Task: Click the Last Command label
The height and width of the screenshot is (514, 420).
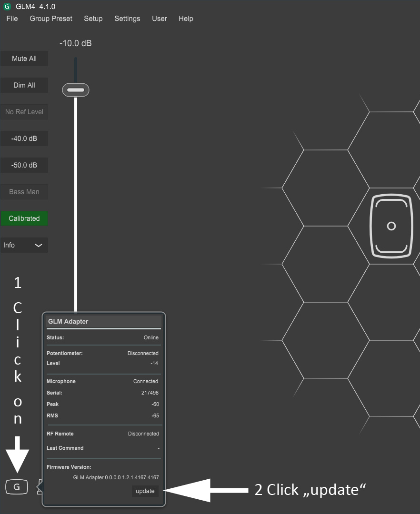Action: [x=65, y=448]
